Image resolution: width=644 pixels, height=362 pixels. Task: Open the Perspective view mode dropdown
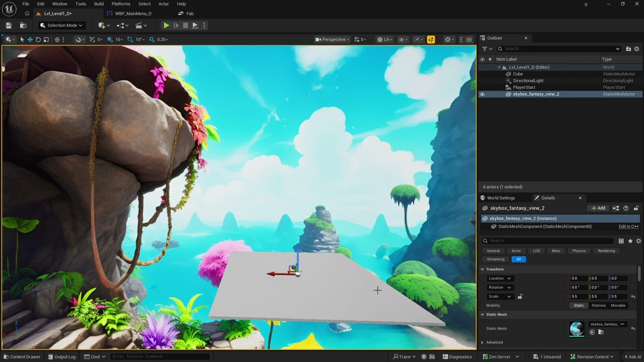pyautogui.click(x=332, y=39)
